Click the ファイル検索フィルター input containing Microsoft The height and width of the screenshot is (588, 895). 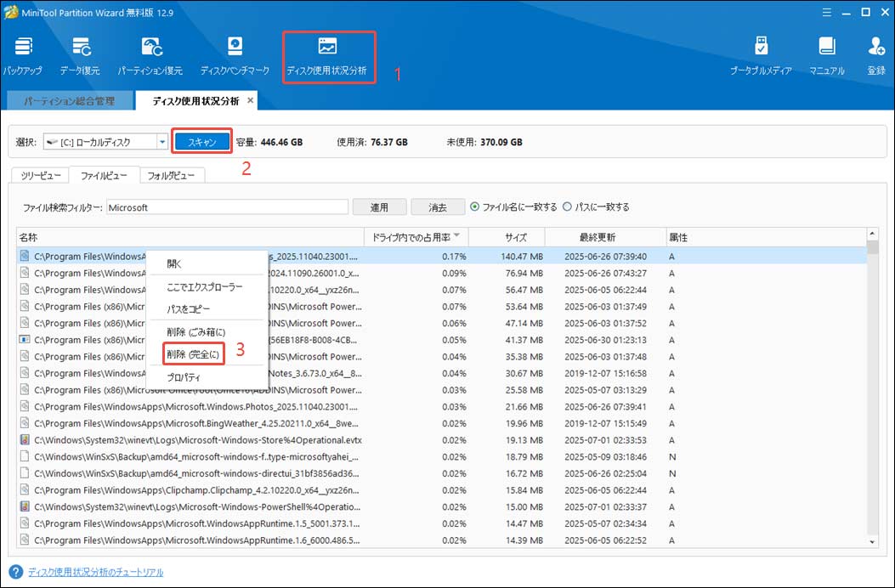[227, 207]
